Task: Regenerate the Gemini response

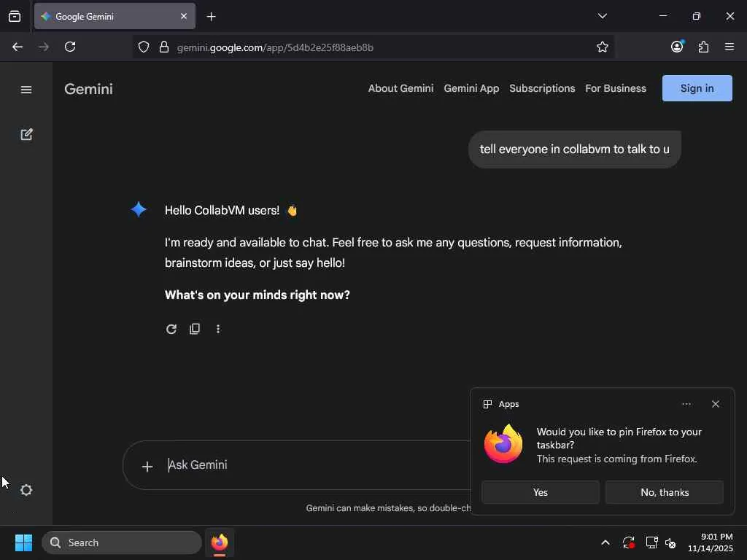Action: tap(171, 329)
